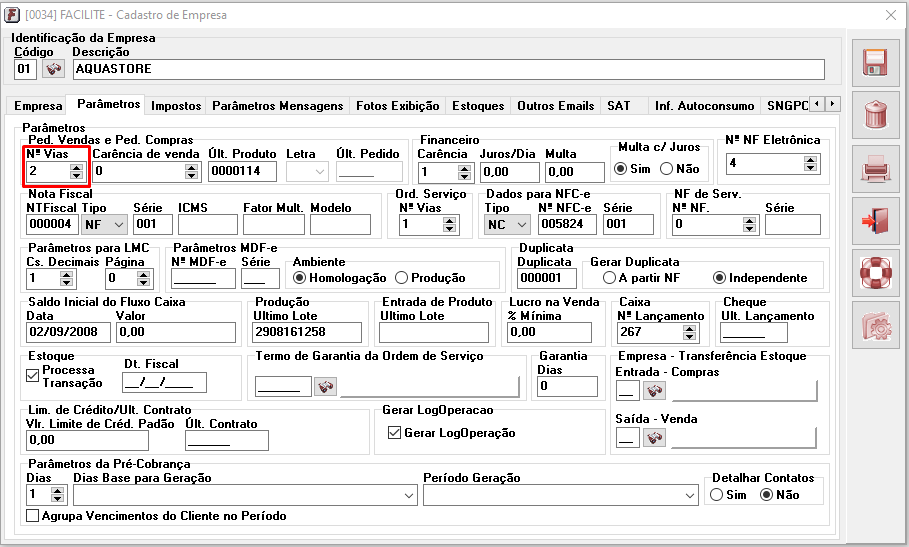Screen dimensions: 909x547
Task: Open Saída - Venda search binoculars
Action: pos(655,438)
